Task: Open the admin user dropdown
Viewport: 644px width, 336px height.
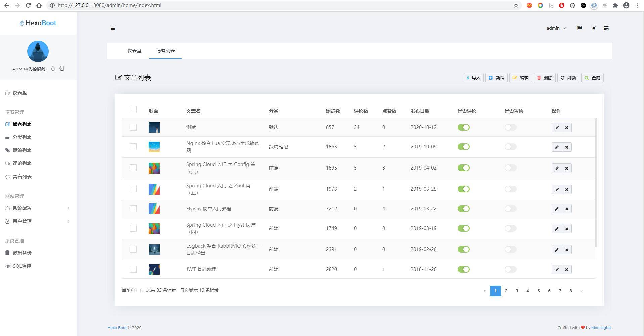Action: 556,28
